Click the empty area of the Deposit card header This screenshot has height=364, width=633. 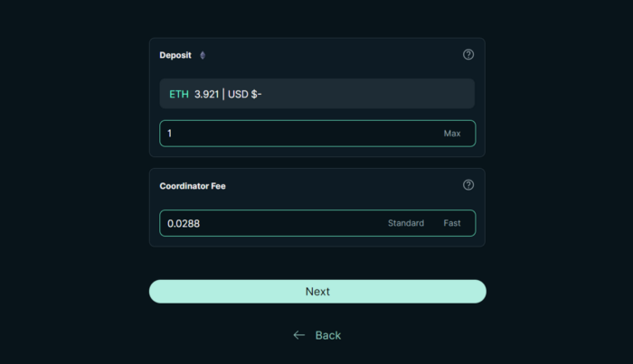tap(333, 55)
